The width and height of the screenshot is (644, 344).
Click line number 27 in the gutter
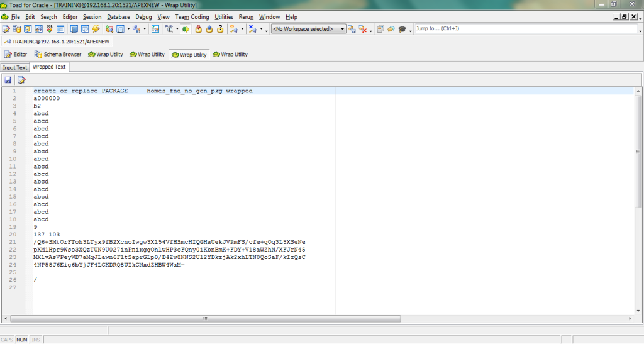(x=13, y=287)
